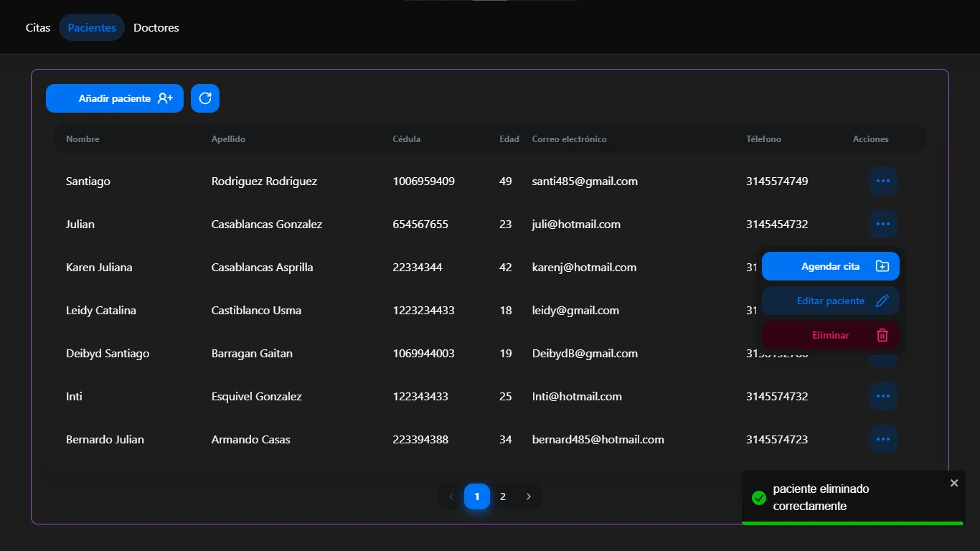Click cédula 1006959409
The height and width of the screenshot is (551, 980).
(424, 181)
